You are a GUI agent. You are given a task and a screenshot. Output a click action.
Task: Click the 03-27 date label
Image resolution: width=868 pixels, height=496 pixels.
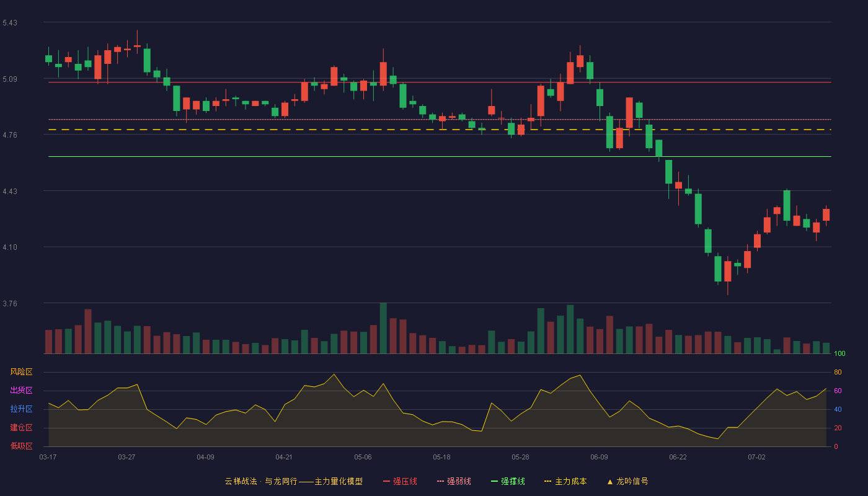(x=126, y=457)
